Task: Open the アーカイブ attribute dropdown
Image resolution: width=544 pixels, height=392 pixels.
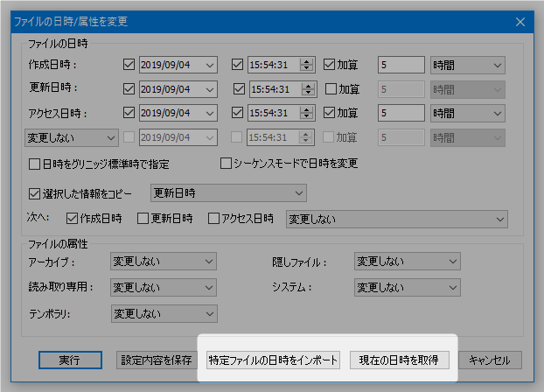Action: click(164, 261)
